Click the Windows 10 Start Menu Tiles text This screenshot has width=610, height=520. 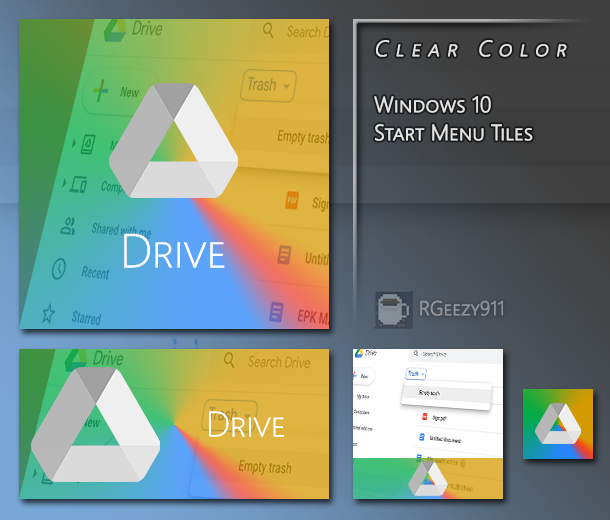point(453,119)
